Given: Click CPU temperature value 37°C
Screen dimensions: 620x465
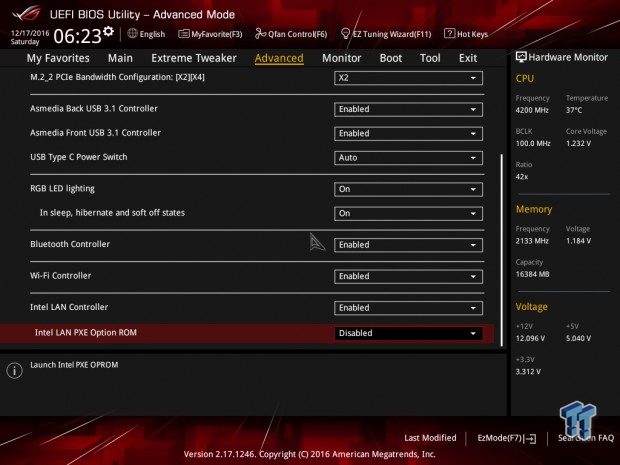Looking at the screenshot, I should point(574,110).
